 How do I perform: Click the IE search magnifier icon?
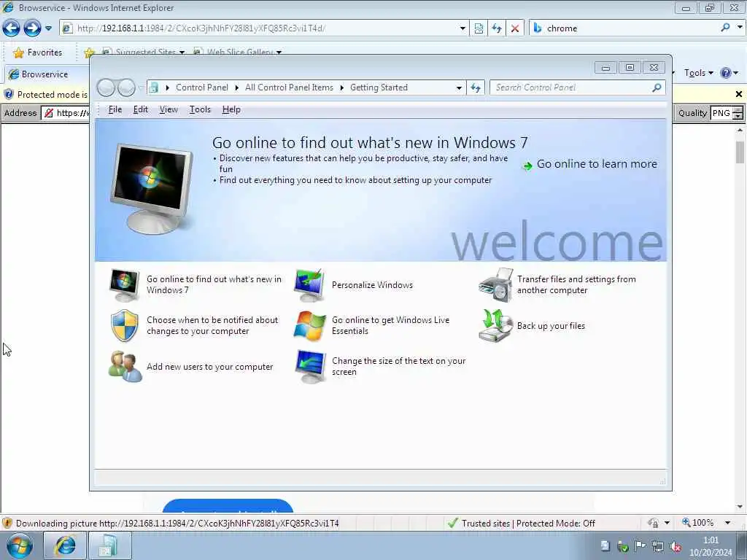point(725,28)
